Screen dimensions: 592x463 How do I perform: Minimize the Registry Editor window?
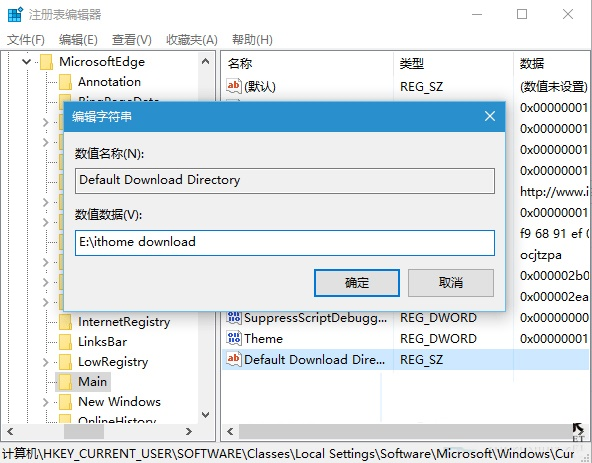(x=477, y=14)
